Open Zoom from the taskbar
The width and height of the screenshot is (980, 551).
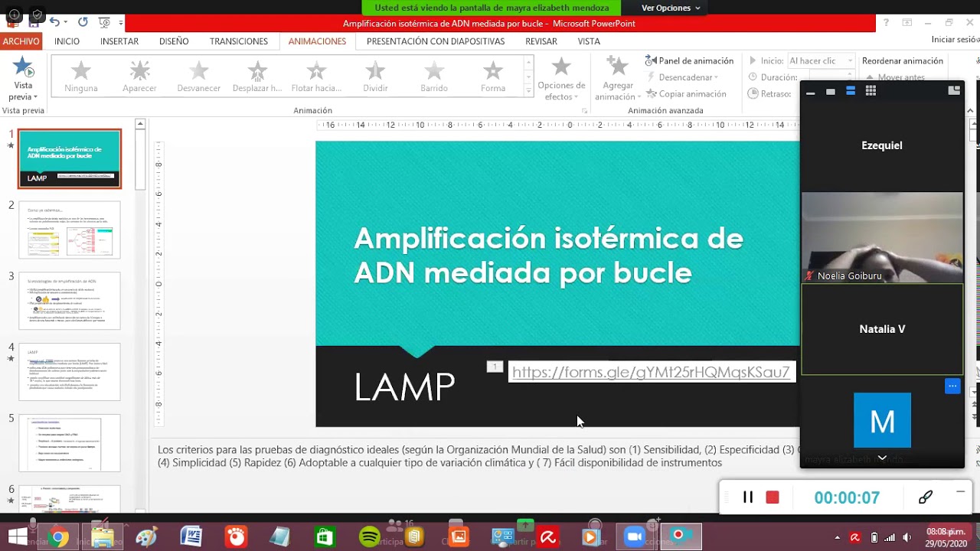tap(635, 537)
